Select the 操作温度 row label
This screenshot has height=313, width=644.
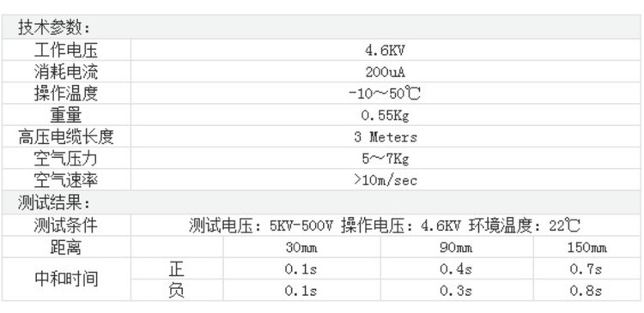coord(66,94)
